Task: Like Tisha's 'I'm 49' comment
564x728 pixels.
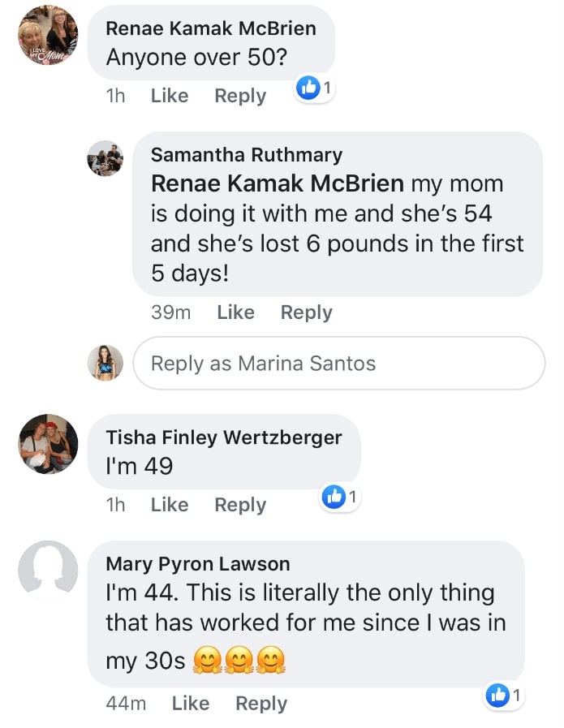Action: point(170,505)
